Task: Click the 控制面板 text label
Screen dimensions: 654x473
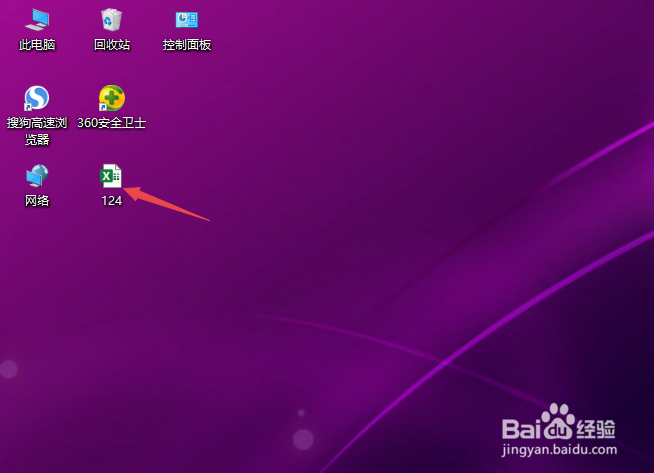Action: click(187, 45)
